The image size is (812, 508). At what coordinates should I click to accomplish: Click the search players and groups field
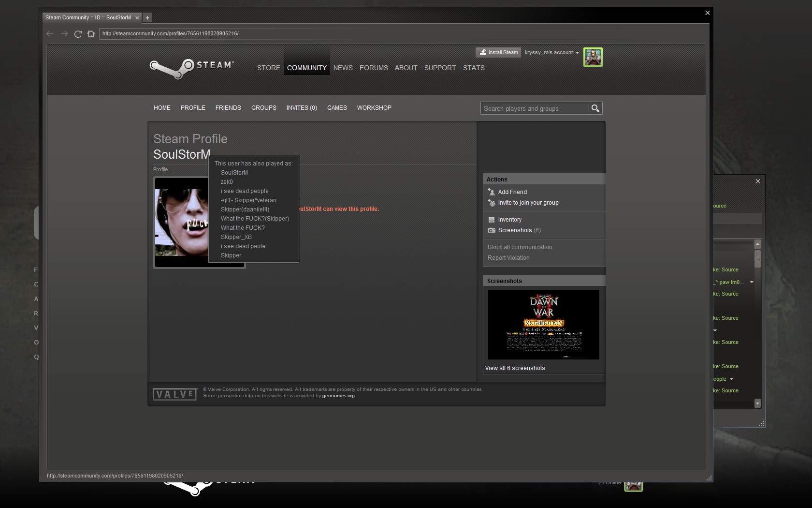[535, 108]
